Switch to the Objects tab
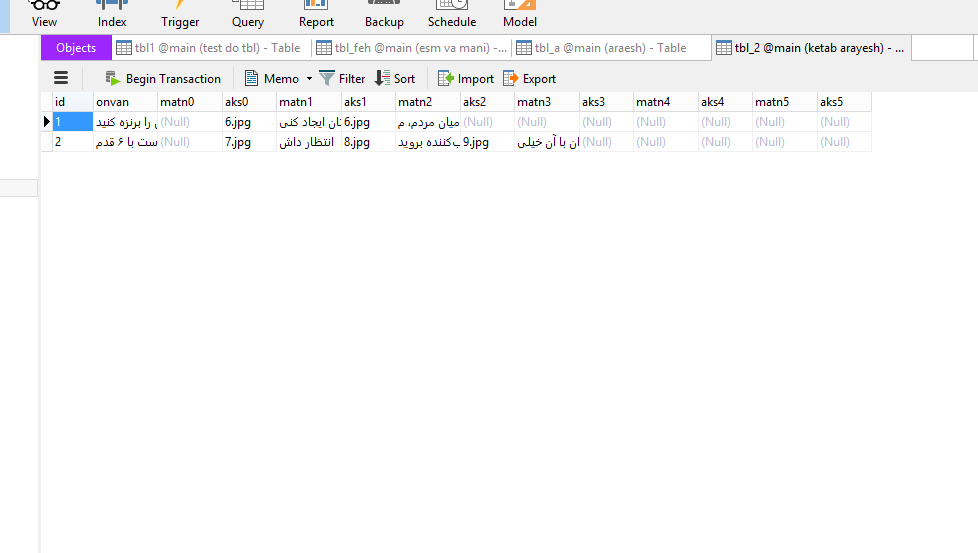978x553 pixels. 76,47
